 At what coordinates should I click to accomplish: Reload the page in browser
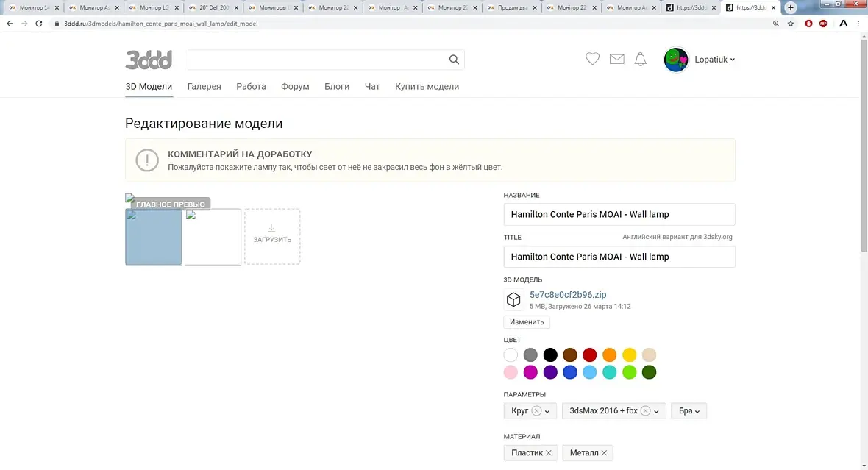[x=39, y=24]
